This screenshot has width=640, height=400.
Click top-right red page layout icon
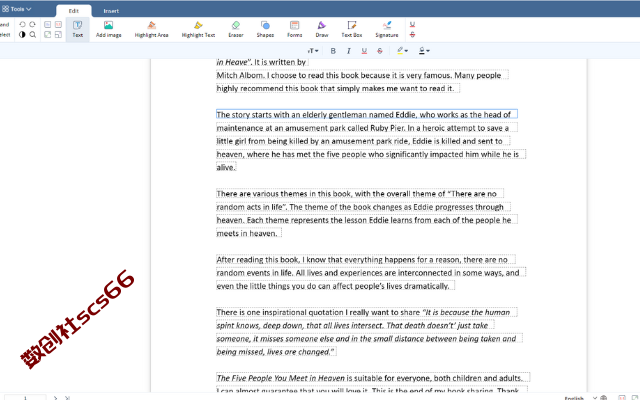pyautogui.click(x=58, y=24)
